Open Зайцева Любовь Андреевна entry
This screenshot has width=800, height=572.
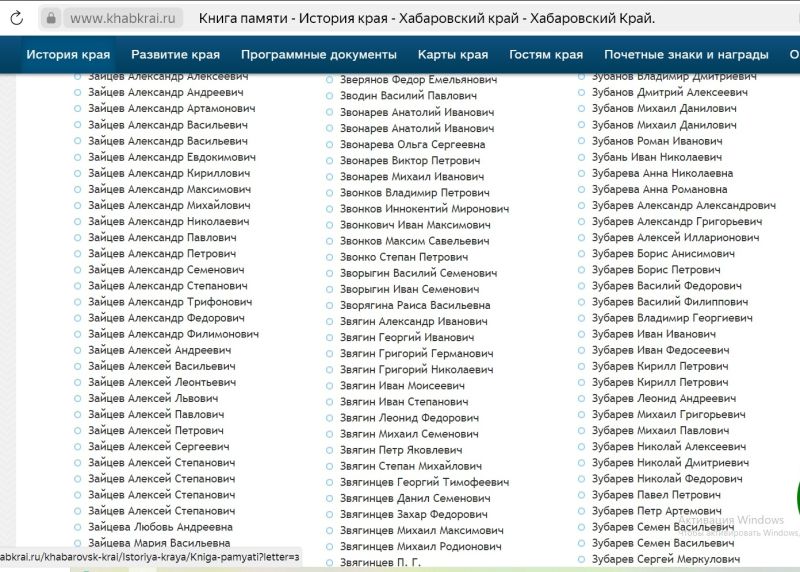160,527
